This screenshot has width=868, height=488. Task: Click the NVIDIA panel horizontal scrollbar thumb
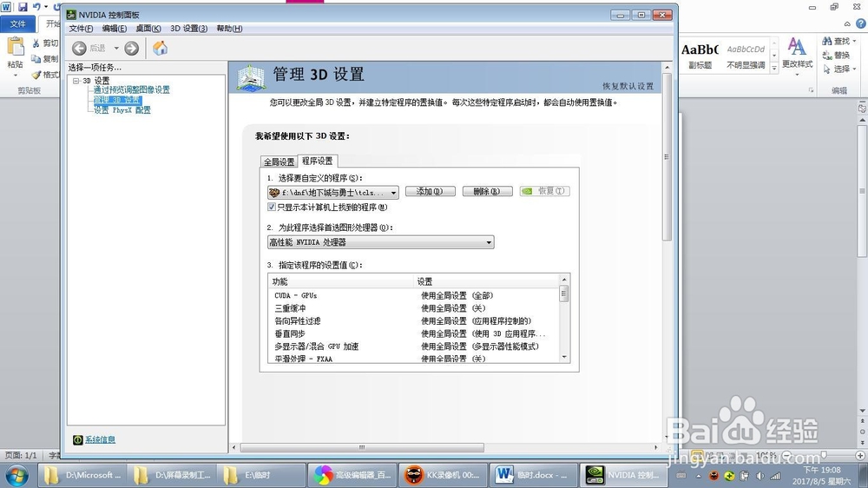362,447
